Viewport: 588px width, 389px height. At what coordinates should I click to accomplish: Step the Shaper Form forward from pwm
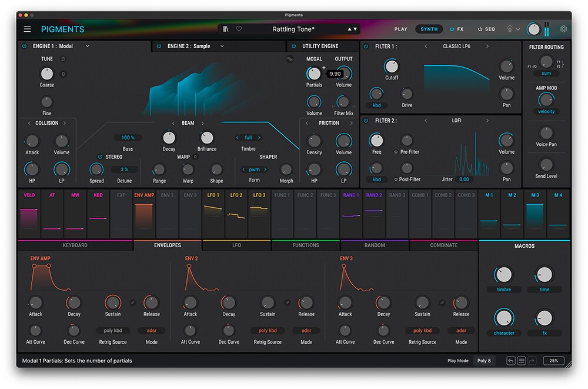(265, 169)
